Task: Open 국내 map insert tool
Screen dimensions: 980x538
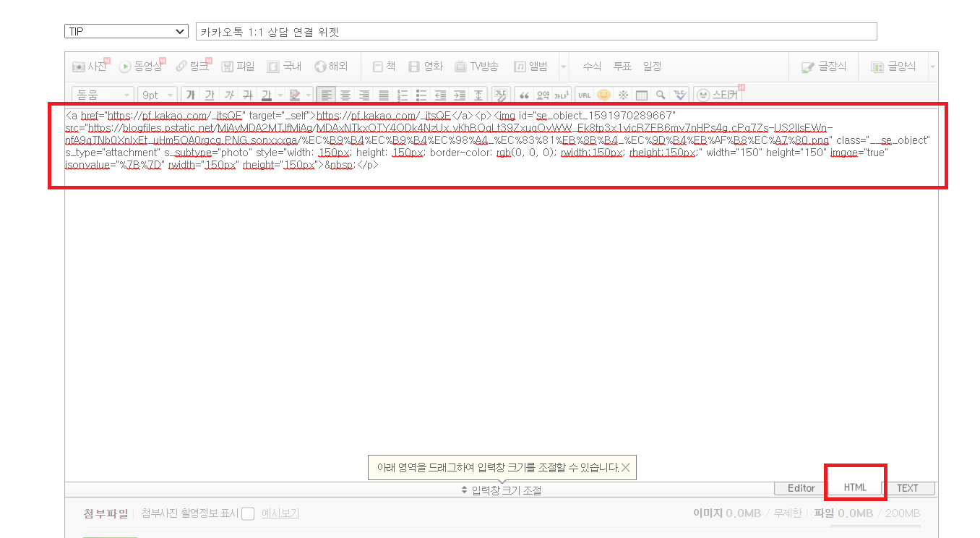Action: (x=284, y=67)
